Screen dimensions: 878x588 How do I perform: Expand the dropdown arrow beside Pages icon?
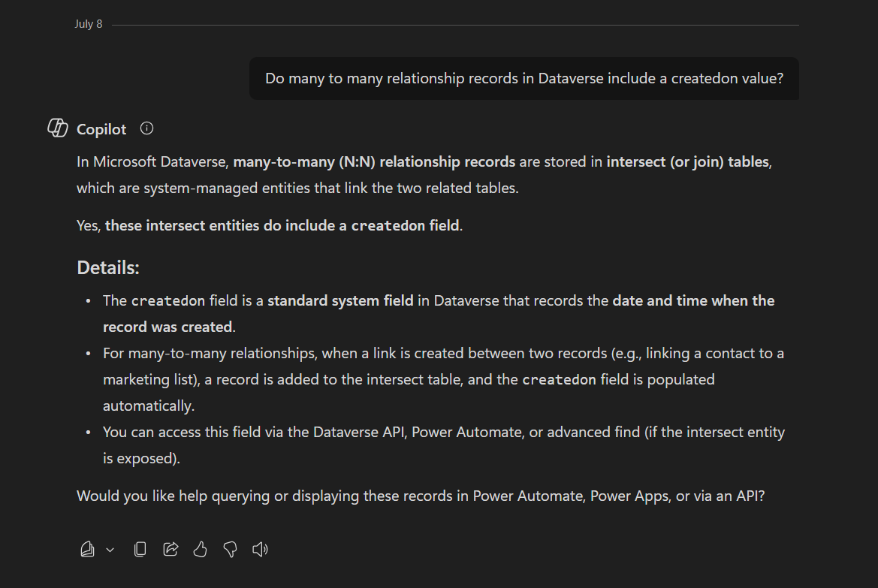coord(110,550)
